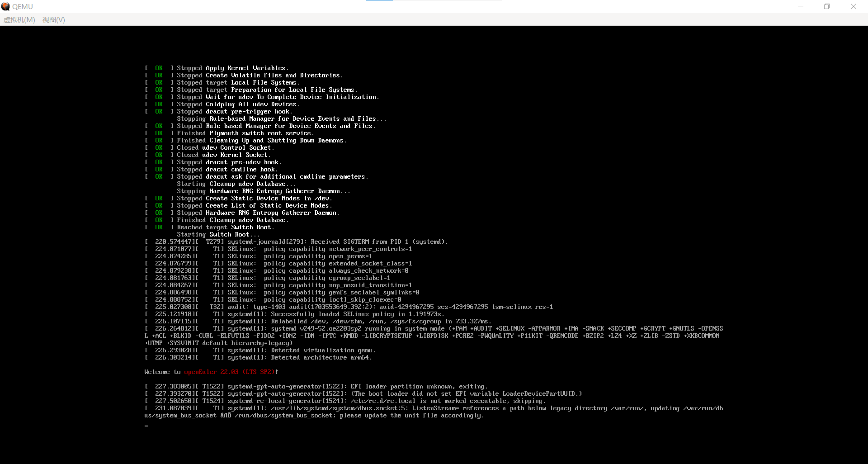Click SELinux 'always_check_network=0' line
The height and width of the screenshot is (464, 868).
(x=276, y=271)
